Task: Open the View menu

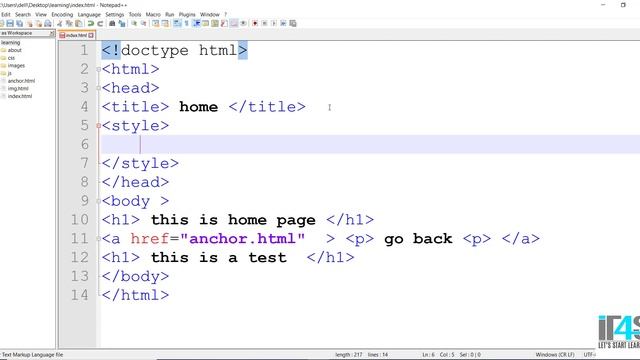Action: coord(41,14)
